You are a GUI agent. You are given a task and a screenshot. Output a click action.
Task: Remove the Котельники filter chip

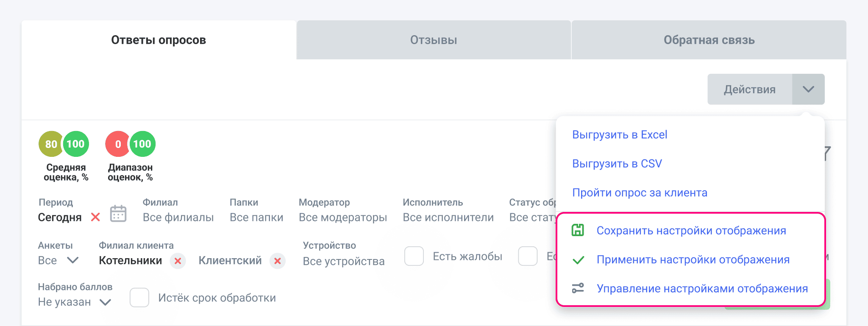tap(178, 261)
